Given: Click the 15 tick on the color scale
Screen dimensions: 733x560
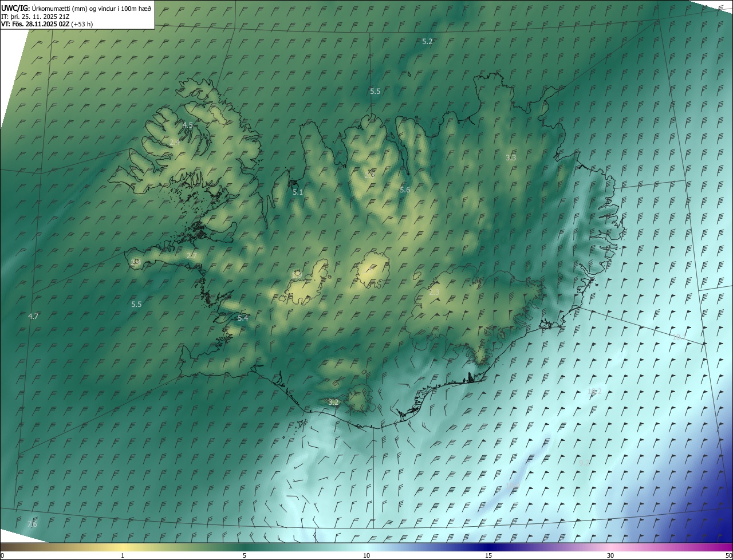Looking at the screenshot, I should (488, 555).
